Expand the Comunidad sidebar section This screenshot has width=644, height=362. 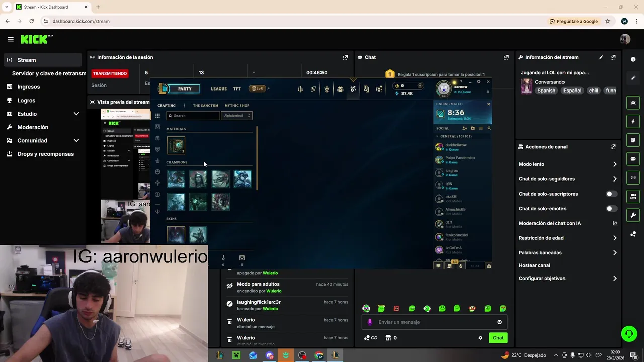43,141
